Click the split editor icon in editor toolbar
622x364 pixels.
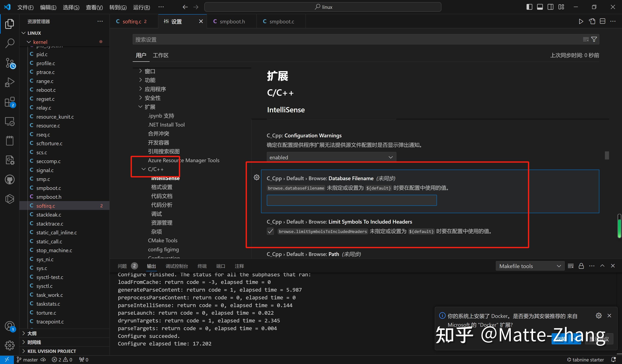click(x=602, y=21)
